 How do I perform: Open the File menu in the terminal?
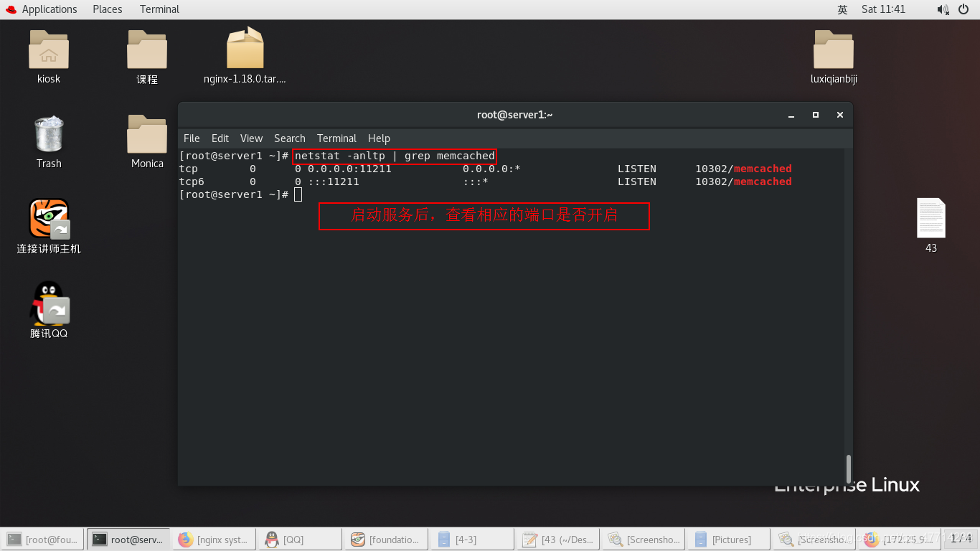coord(192,138)
